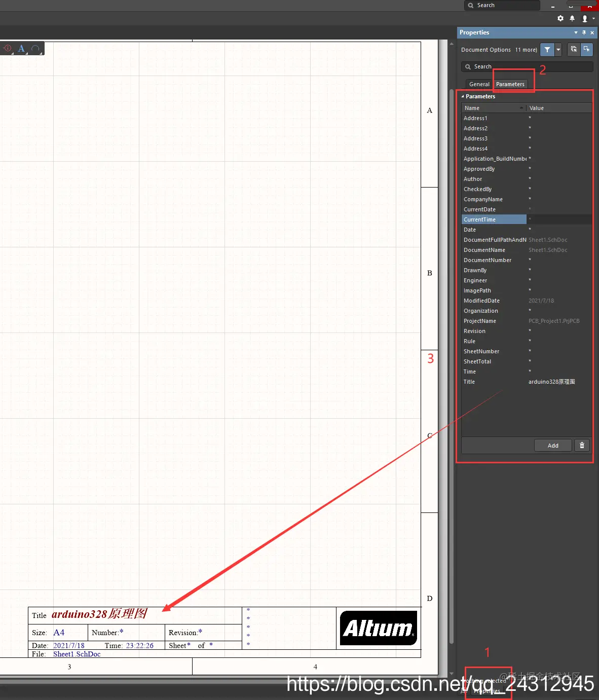599x700 pixels.
Task: Click the time 23:22:26 in title block
Action: tap(140, 645)
